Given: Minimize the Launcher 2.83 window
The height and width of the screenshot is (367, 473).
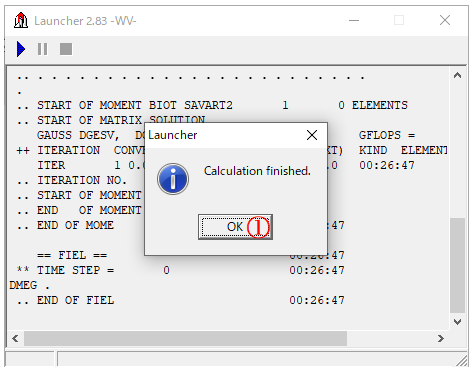Looking at the screenshot, I should click(x=354, y=21).
